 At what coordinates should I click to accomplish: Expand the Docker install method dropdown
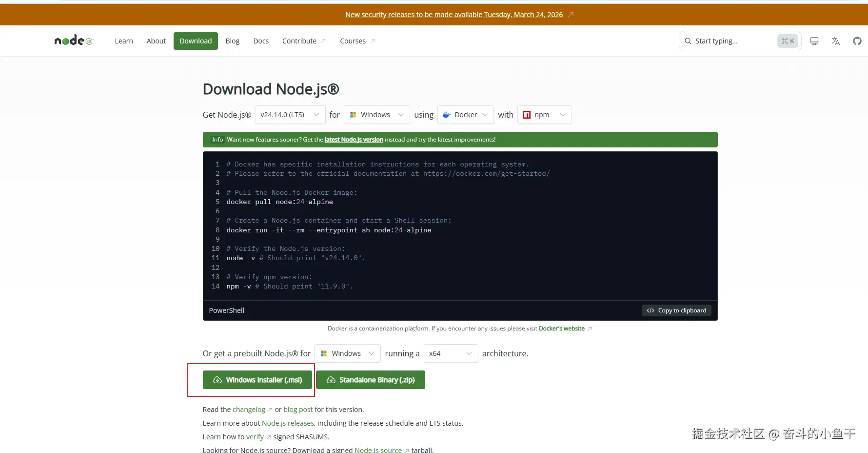tap(465, 115)
